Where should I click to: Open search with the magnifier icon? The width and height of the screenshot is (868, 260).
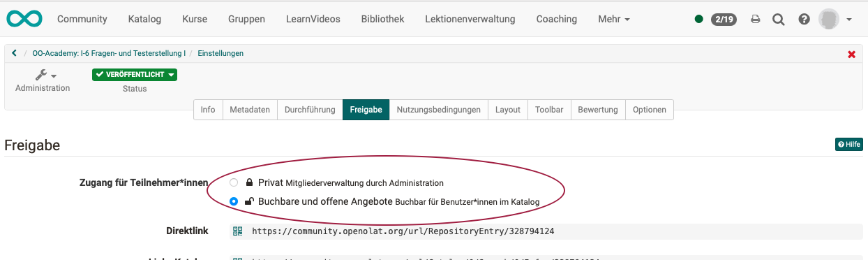coord(779,20)
